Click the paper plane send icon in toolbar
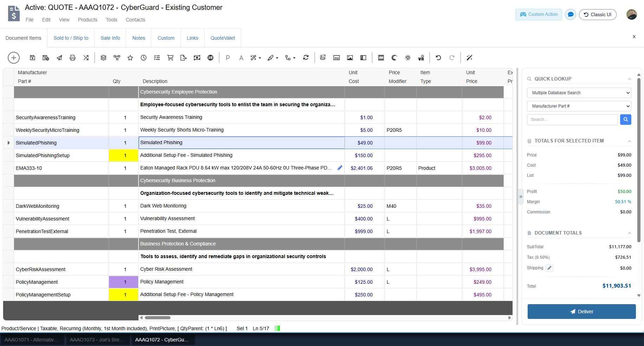The height and width of the screenshot is (346, 644). point(59,58)
